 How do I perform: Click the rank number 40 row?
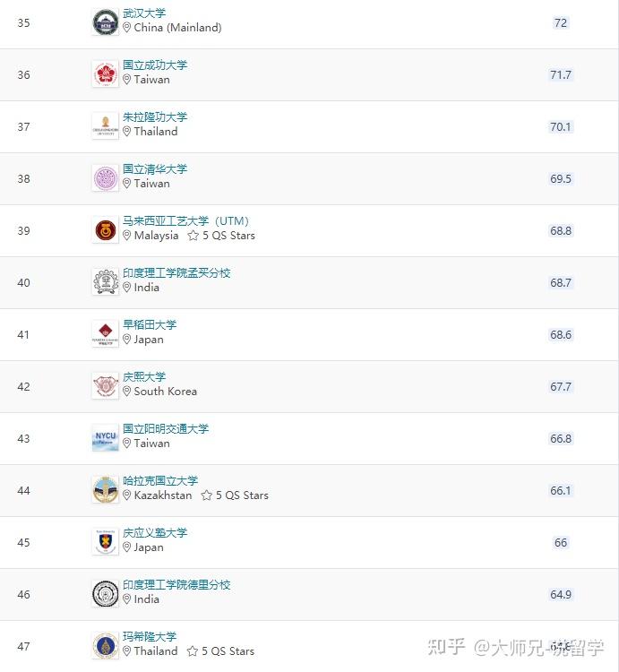click(23, 283)
